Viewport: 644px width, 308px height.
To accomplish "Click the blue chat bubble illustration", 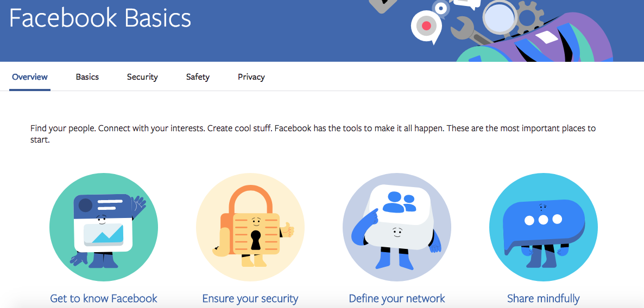I will click(544, 227).
